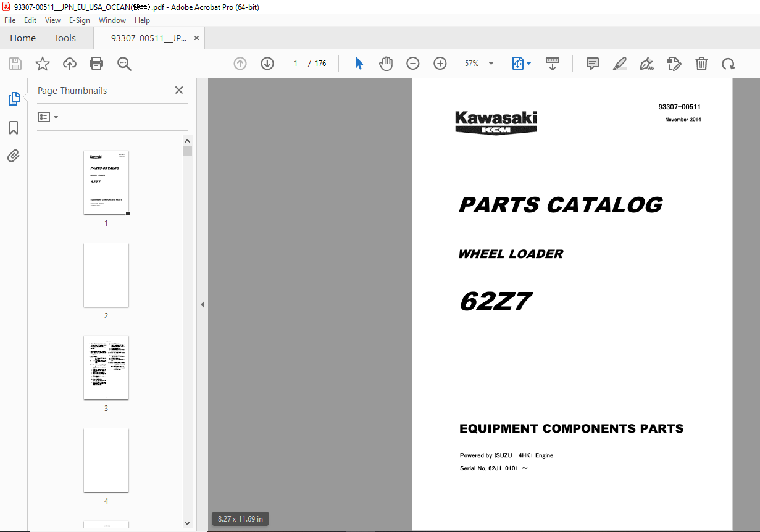This screenshot has width=760, height=532.
Task: Click the November 2014 date text
Action: [x=683, y=120]
